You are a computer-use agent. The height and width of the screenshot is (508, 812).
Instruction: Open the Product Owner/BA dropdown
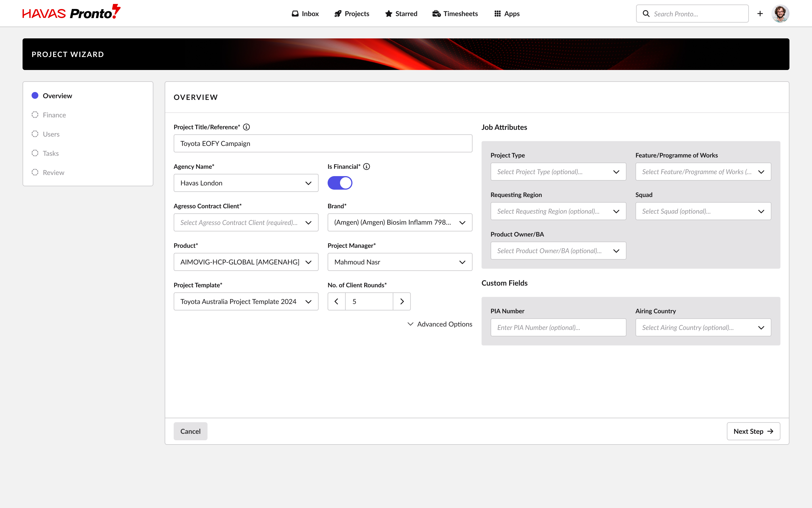tap(558, 251)
